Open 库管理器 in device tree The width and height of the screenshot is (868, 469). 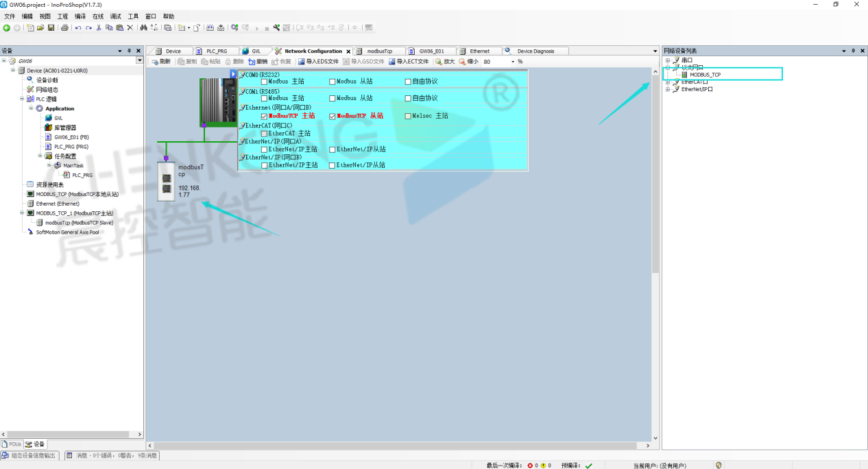[x=65, y=128]
